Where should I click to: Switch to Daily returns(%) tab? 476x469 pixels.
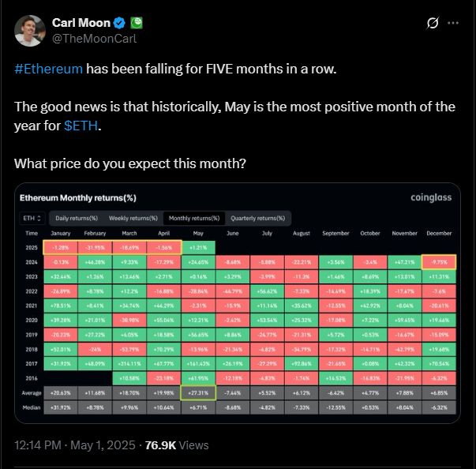pyautogui.click(x=76, y=218)
